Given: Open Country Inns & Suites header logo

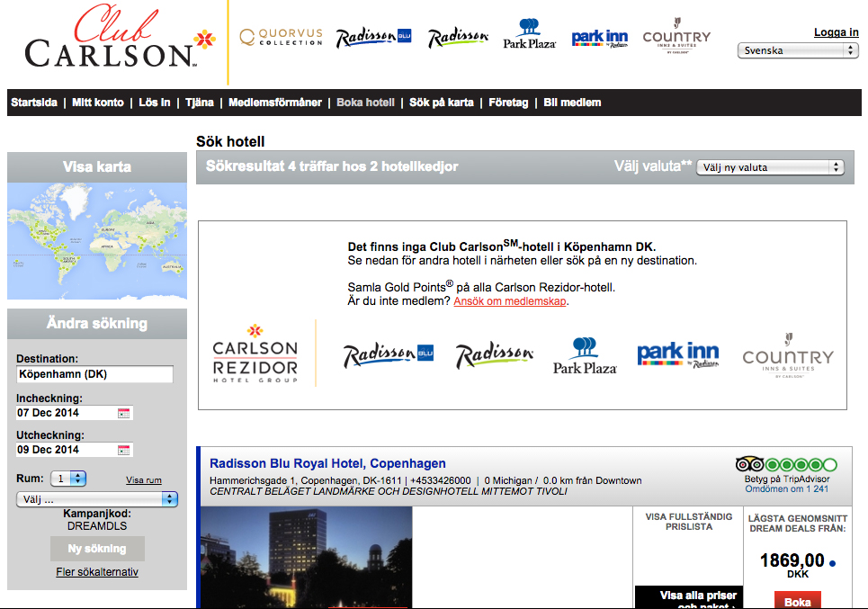Looking at the screenshot, I should pyautogui.click(x=676, y=38).
